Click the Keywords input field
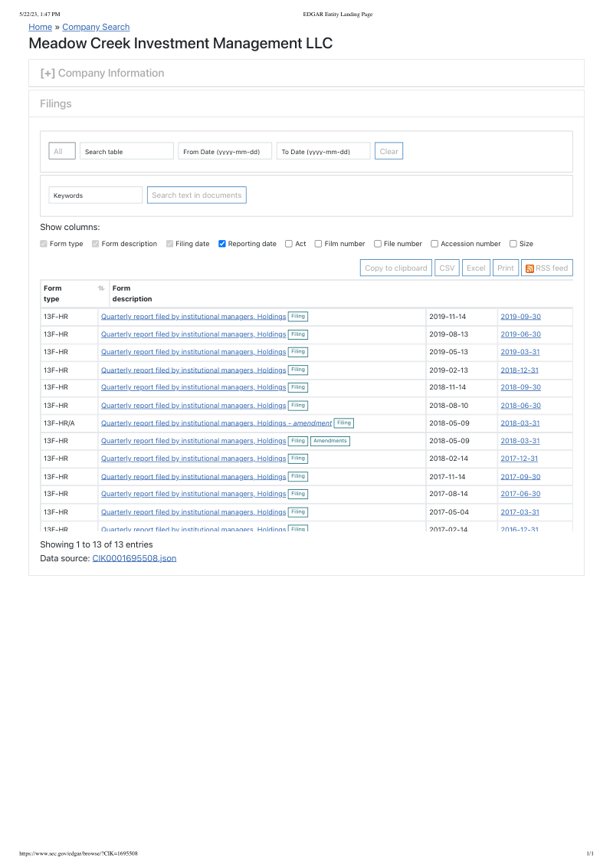 96,195
